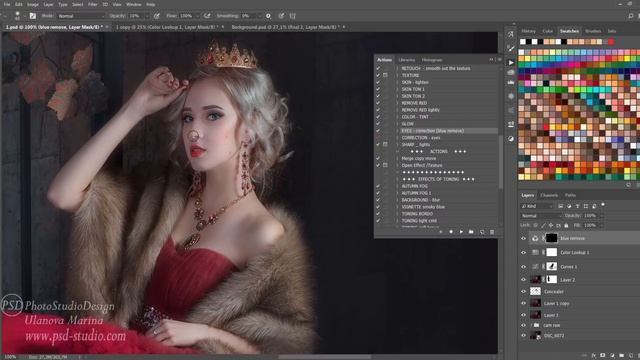Screen dimensions: 640x360
Task: Enable airbrush build-up icon
Action: coord(207,16)
